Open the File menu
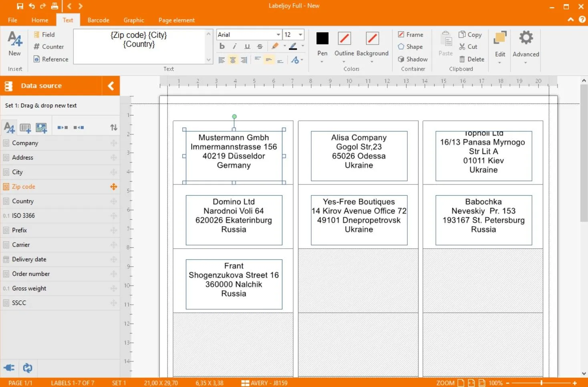This screenshot has width=588, height=387. coord(12,20)
